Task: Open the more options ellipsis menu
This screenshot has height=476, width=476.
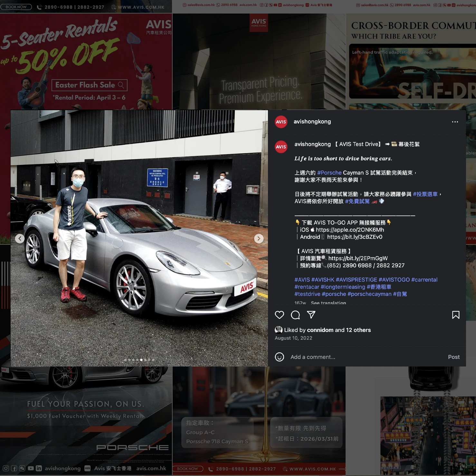Action: (455, 122)
